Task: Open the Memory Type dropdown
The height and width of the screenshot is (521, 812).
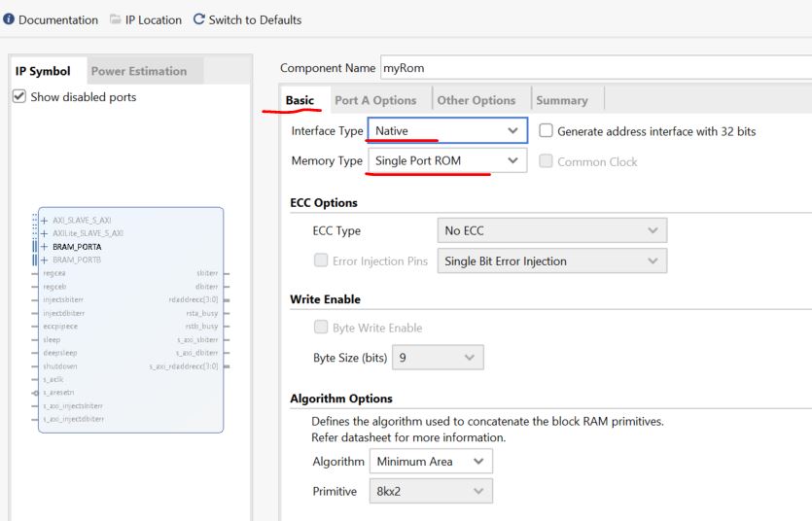Action: tap(446, 161)
